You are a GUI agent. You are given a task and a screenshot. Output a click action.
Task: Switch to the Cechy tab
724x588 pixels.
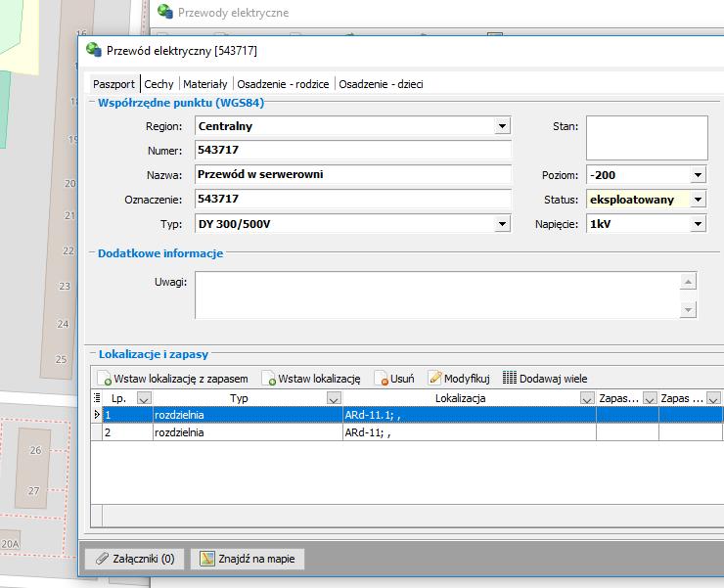pos(158,84)
